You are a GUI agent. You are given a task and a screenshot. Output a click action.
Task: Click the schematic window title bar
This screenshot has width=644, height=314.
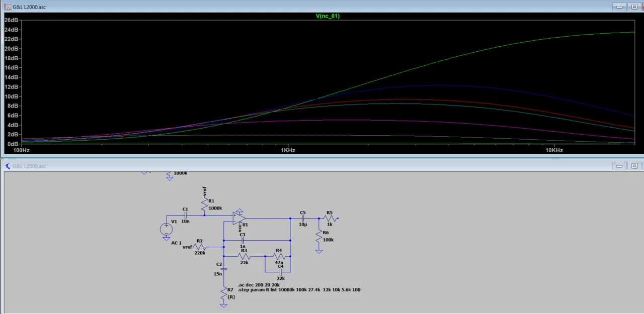click(302, 166)
